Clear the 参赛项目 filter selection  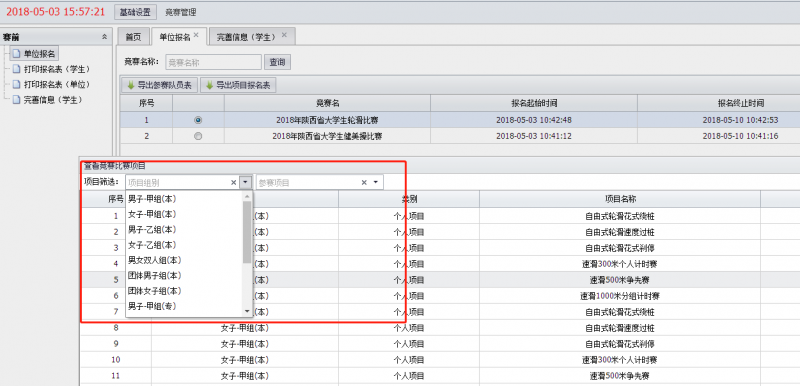(364, 182)
